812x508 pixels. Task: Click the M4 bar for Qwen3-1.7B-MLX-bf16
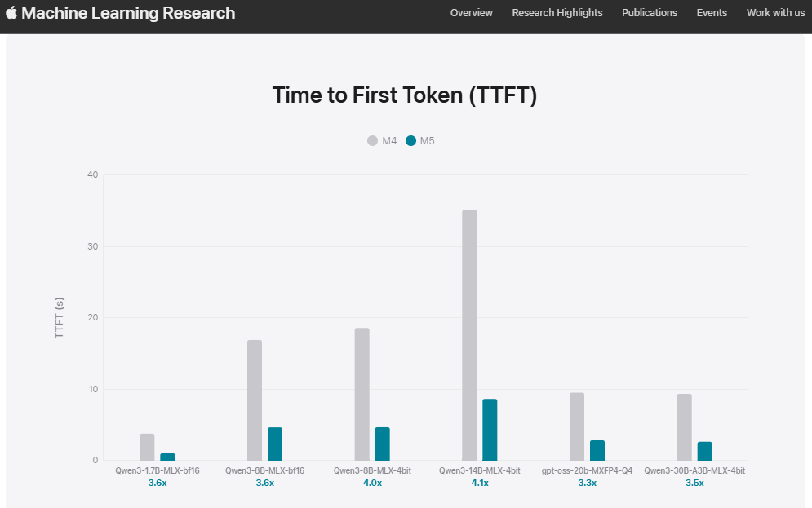point(147,447)
